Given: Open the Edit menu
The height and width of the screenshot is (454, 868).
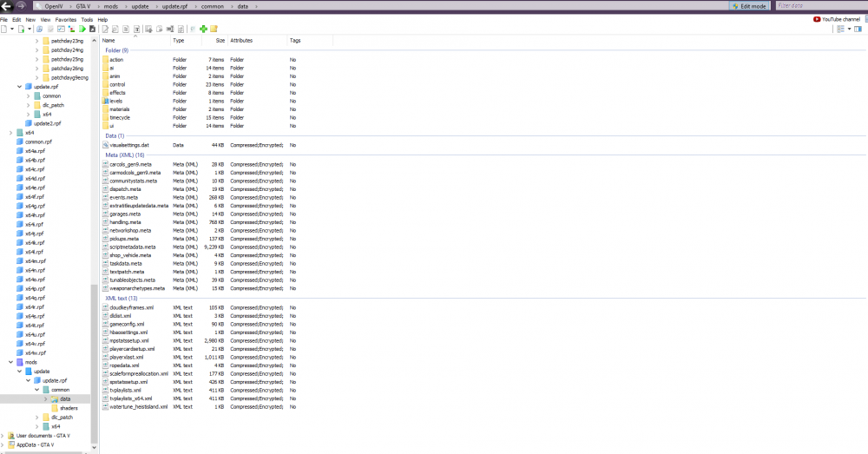Looking at the screenshot, I should click(x=16, y=19).
